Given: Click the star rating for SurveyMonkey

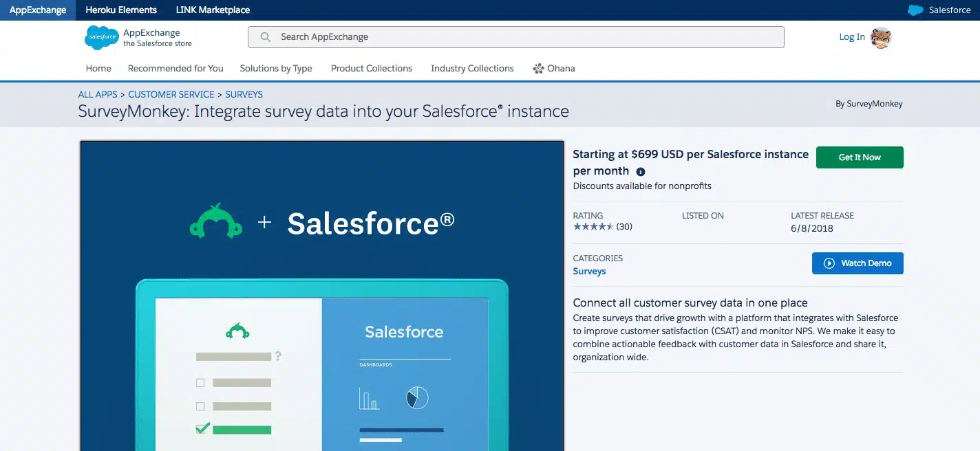Looking at the screenshot, I should 593,226.
